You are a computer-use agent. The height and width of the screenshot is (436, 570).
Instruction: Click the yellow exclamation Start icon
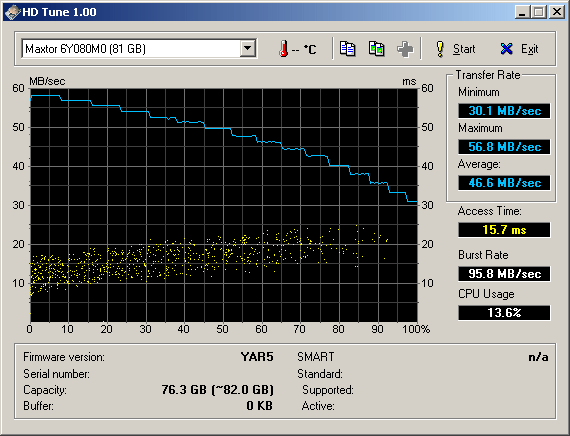click(x=440, y=49)
